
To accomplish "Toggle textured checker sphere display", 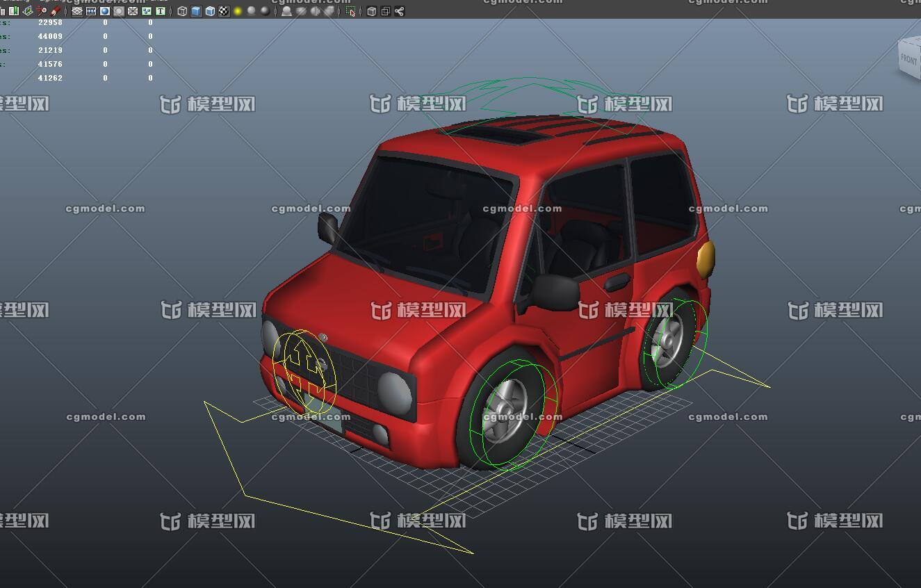I will (x=224, y=11).
